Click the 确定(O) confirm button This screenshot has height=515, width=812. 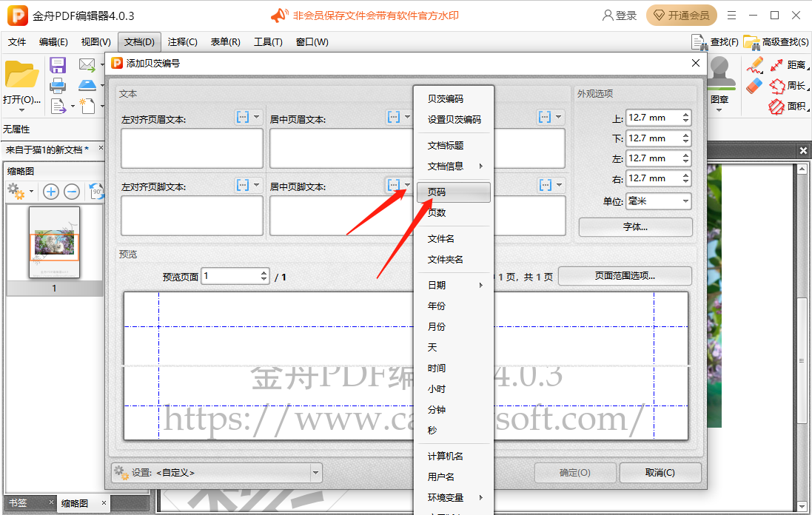[575, 473]
